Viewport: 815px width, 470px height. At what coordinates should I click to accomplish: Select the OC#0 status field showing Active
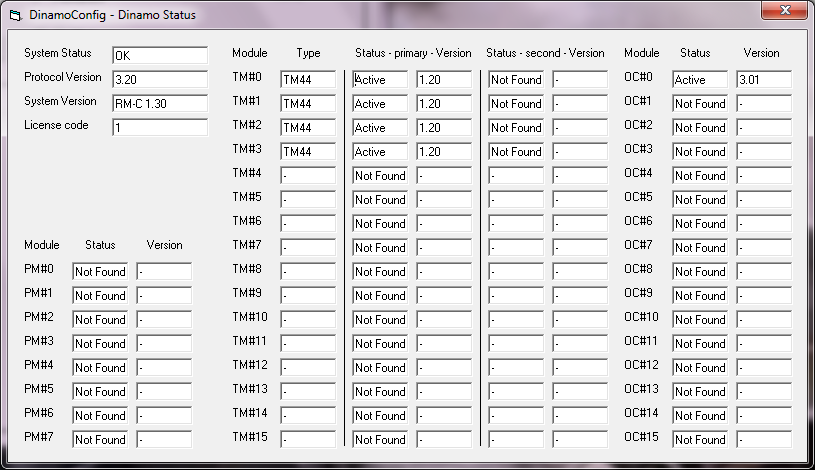(700, 80)
